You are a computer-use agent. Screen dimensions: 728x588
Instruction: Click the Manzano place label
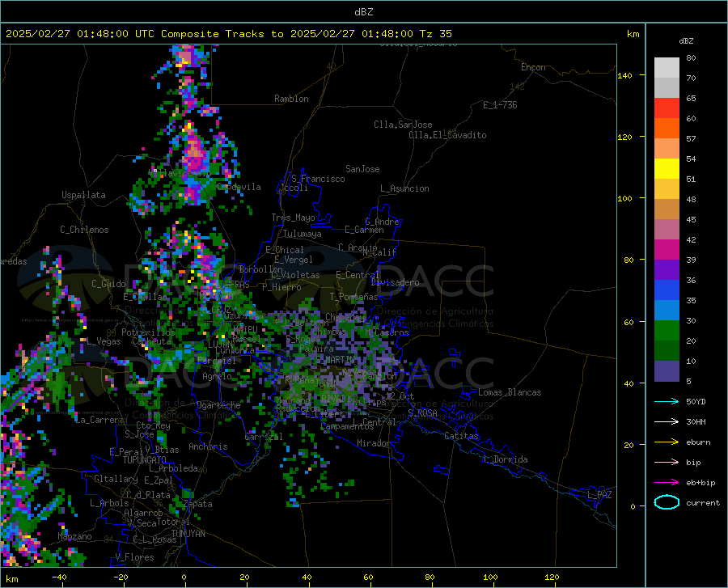pos(74,536)
